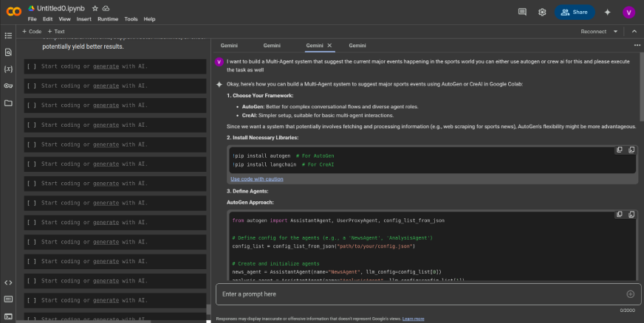Click the cloud saved status icon
Viewport: 644px width, 323px height.
[106, 8]
